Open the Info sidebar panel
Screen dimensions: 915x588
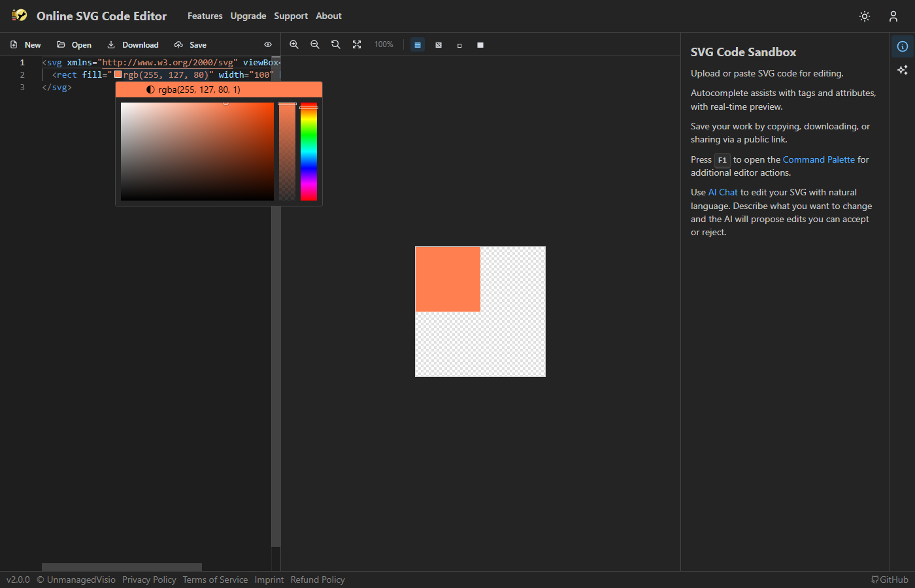[903, 46]
